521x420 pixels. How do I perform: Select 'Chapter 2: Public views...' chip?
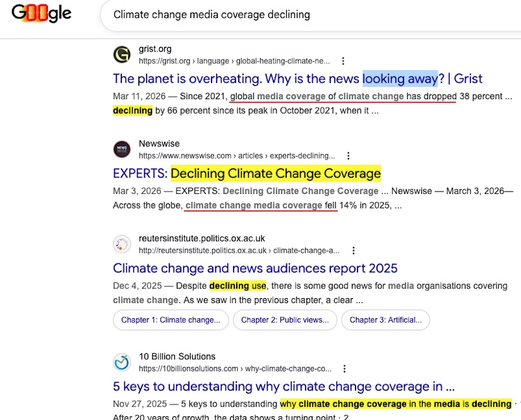(285, 320)
